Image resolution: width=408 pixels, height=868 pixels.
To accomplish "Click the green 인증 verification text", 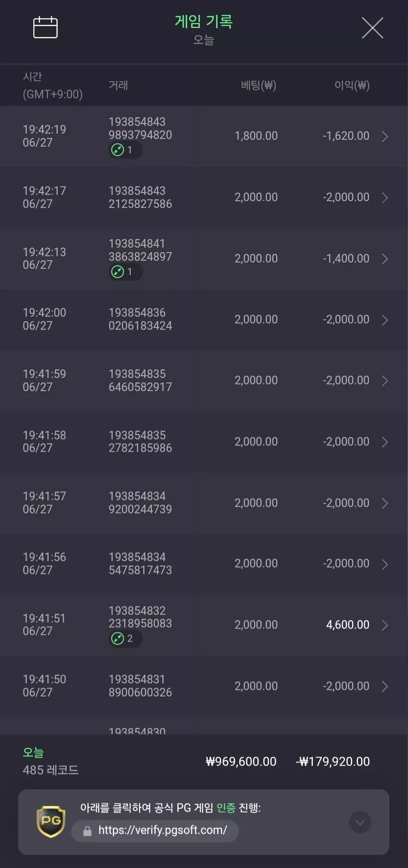I will click(226, 808).
